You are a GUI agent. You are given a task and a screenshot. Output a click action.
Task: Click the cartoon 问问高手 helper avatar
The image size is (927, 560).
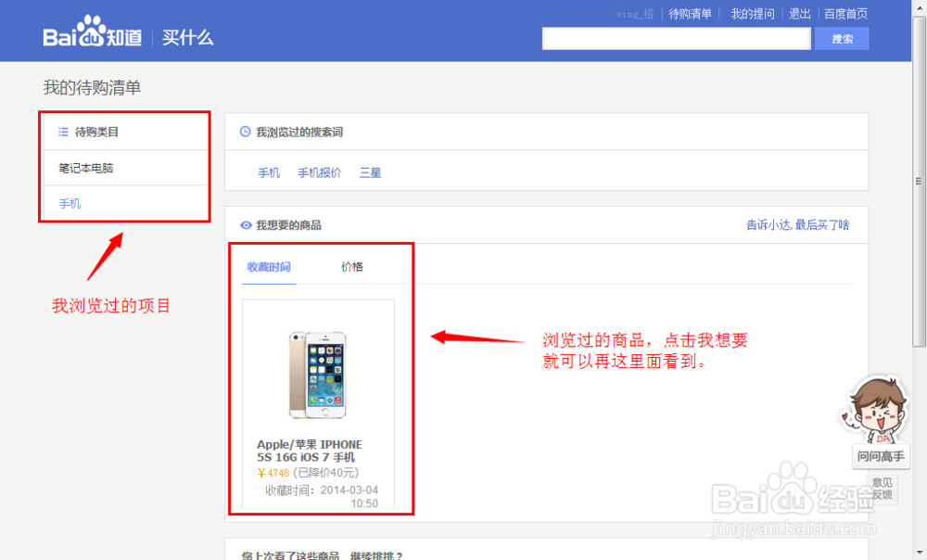(876, 411)
